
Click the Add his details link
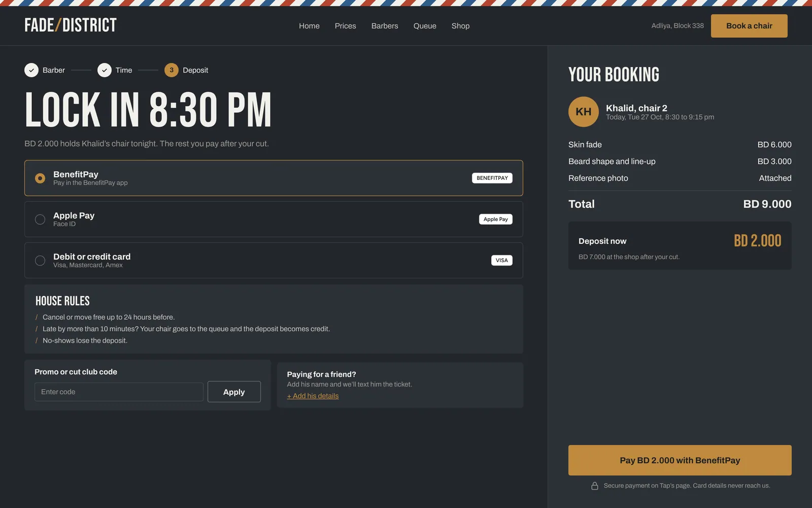pos(313,396)
